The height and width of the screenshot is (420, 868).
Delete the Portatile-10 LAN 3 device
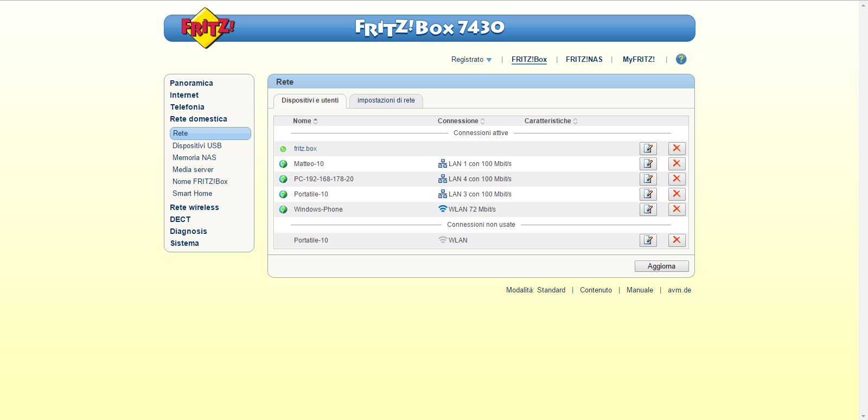tap(676, 194)
